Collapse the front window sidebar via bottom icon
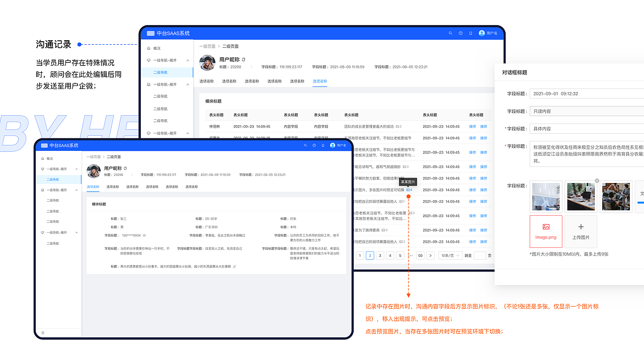This screenshot has width=644, height=362. coord(43,333)
